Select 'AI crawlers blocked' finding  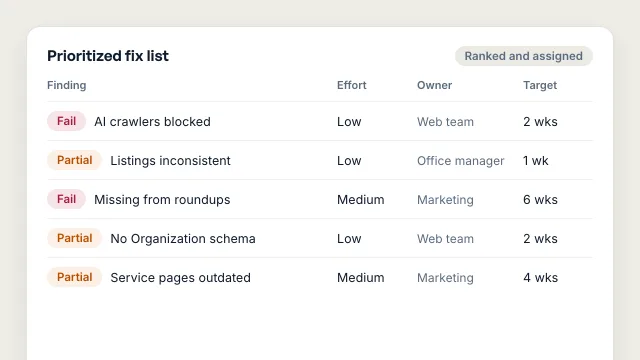point(152,122)
